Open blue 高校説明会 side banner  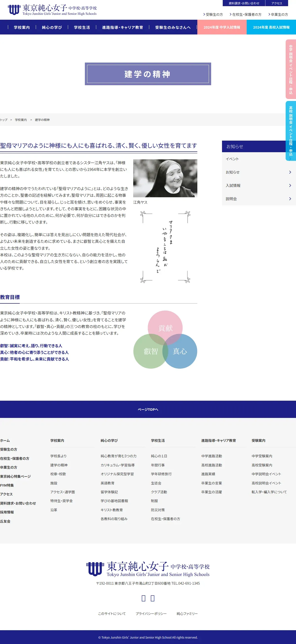291,131
